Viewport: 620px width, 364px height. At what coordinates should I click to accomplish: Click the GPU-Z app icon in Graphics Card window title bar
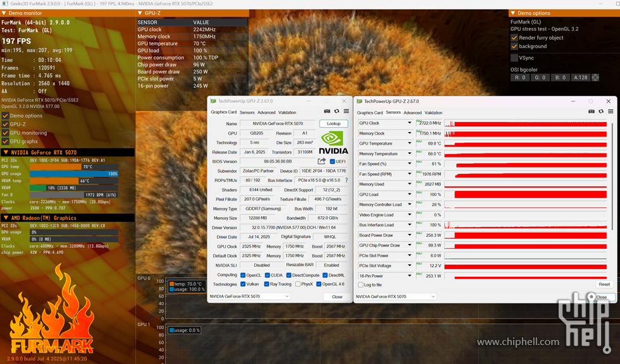coord(213,101)
